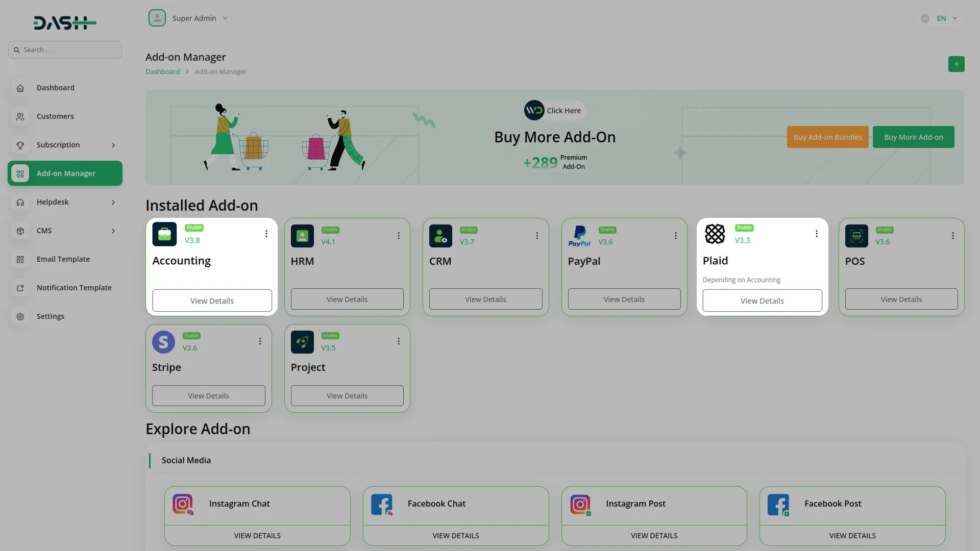This screenshot has width=980, height=551.
Task: Click the Enable badge on Plaid card
Action: (x=744, y=228)
